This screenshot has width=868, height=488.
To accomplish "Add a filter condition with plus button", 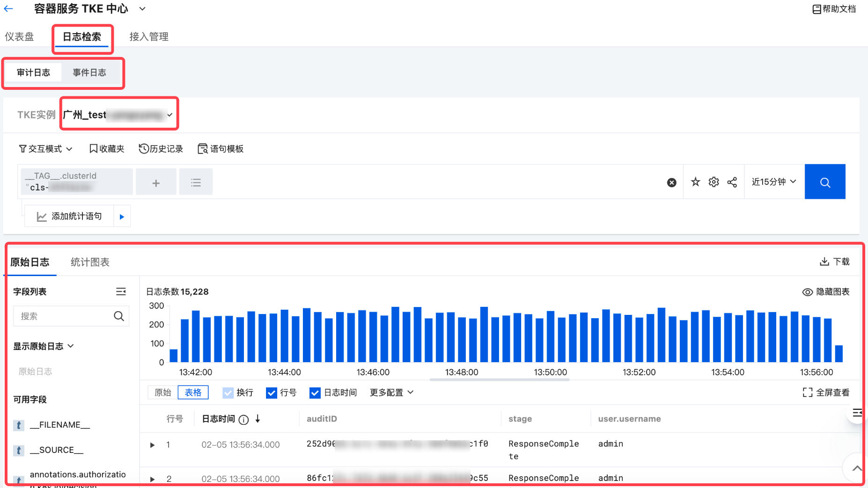I will pos(156,183).
